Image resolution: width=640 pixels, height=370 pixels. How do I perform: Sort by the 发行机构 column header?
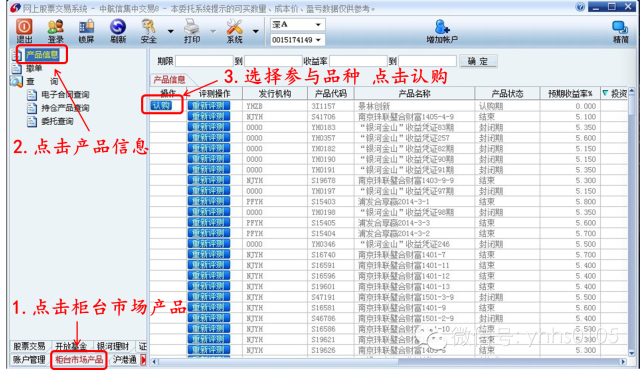coord(275,93)
